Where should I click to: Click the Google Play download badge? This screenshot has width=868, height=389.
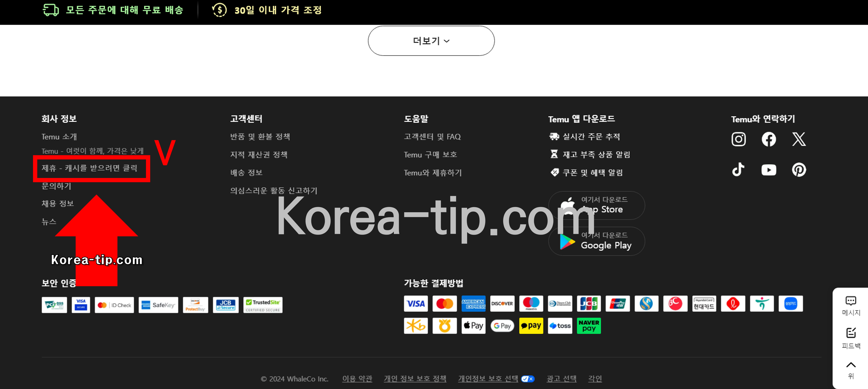click(596, 241)
